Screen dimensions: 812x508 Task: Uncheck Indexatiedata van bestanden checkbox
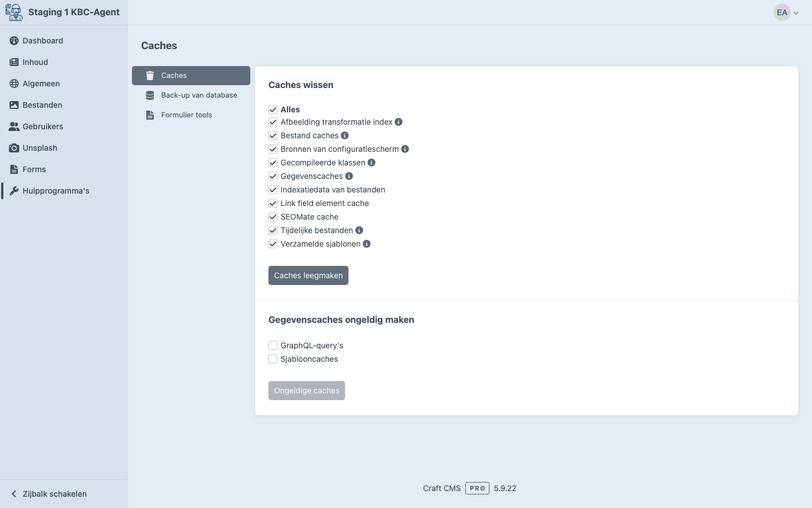pos(273,190)
